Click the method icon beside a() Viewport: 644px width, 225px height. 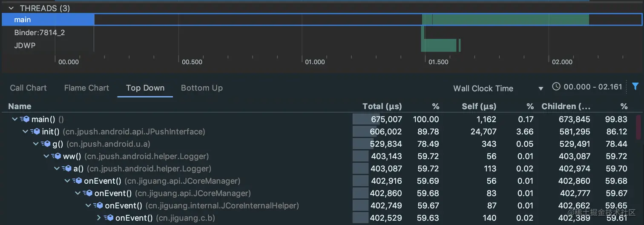tap(66, 169)
